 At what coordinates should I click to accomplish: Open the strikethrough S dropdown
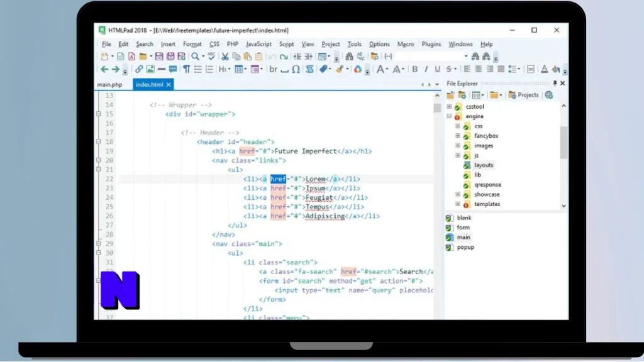(x=455, y=69)
